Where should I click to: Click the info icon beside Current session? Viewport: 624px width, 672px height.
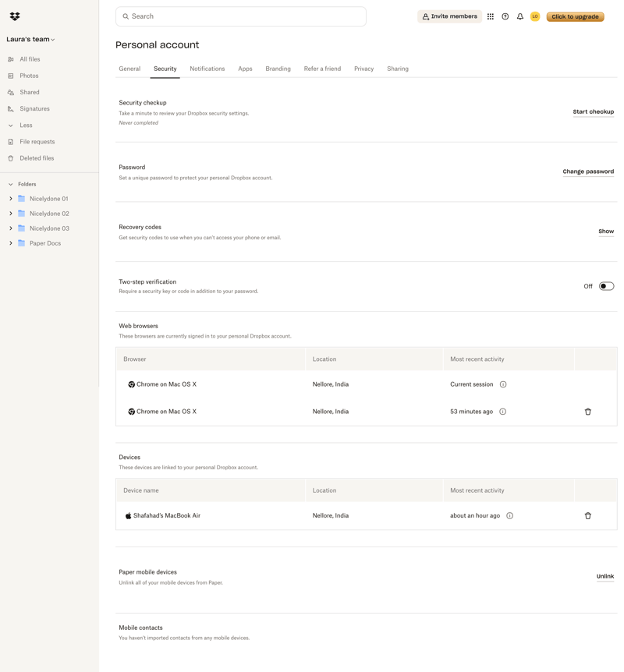tap(503, 384)
